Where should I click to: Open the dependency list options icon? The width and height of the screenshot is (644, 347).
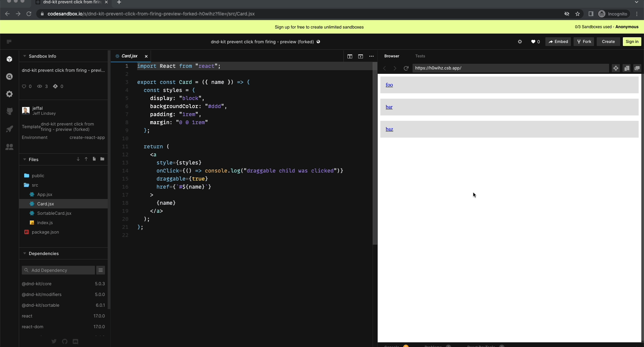101,270
